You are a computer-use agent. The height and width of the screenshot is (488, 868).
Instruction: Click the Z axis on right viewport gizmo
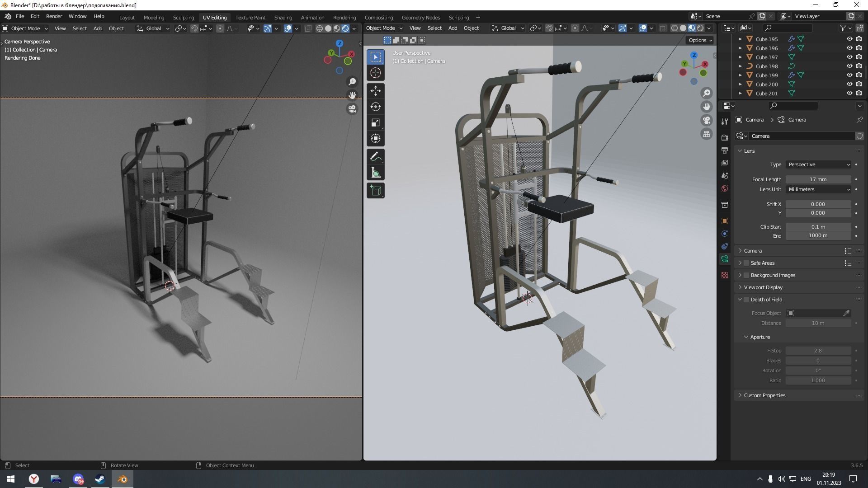[693, 55]
